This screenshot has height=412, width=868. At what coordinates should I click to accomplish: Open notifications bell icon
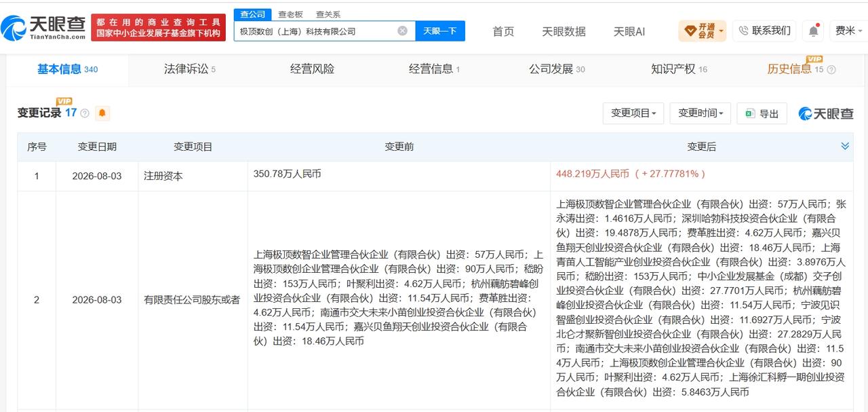coord(813,31)
